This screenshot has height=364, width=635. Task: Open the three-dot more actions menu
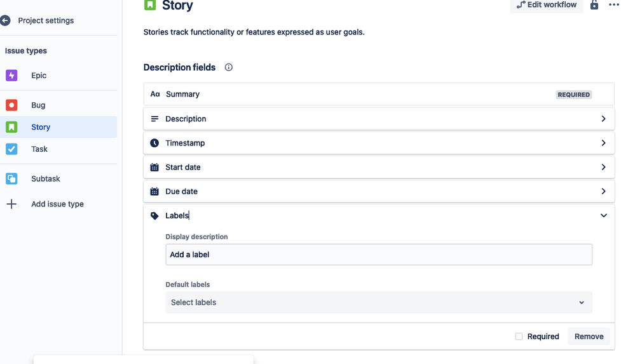pyautogui.click(x=614, y=5)
